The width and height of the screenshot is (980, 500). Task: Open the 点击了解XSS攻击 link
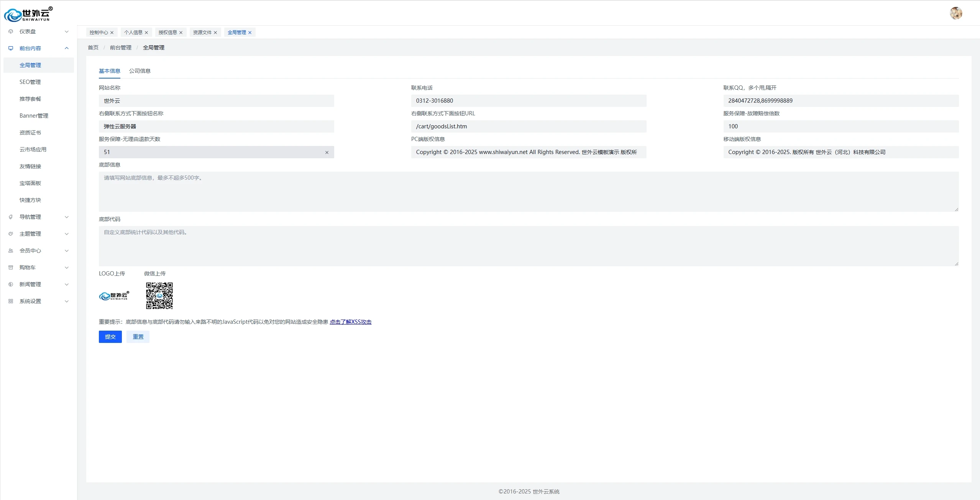pos(350,322)
